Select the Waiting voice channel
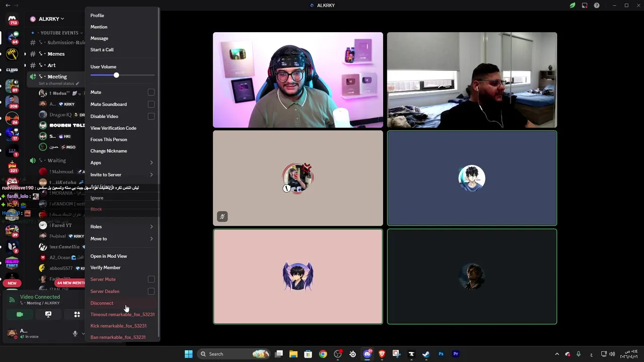This screenshot has width=644, height=362. [x=56, y=160]
